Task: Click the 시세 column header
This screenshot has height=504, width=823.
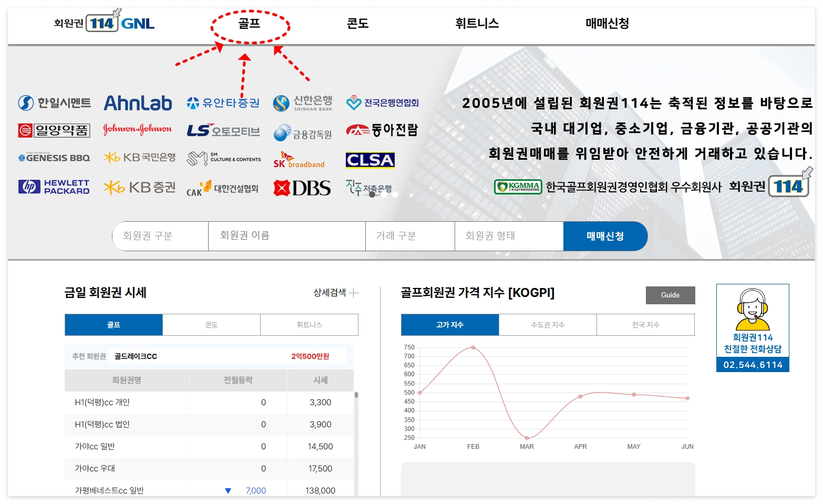Action: (321, 380)
